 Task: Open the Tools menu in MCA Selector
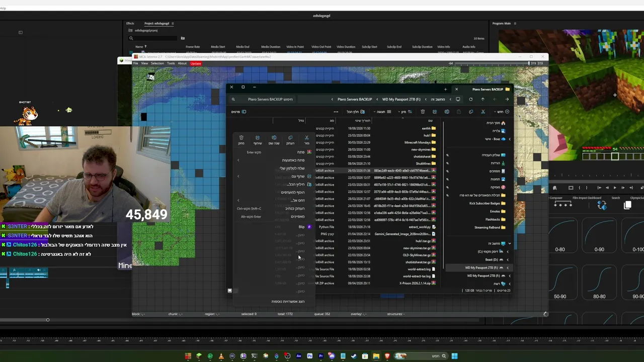click(171, 63)
